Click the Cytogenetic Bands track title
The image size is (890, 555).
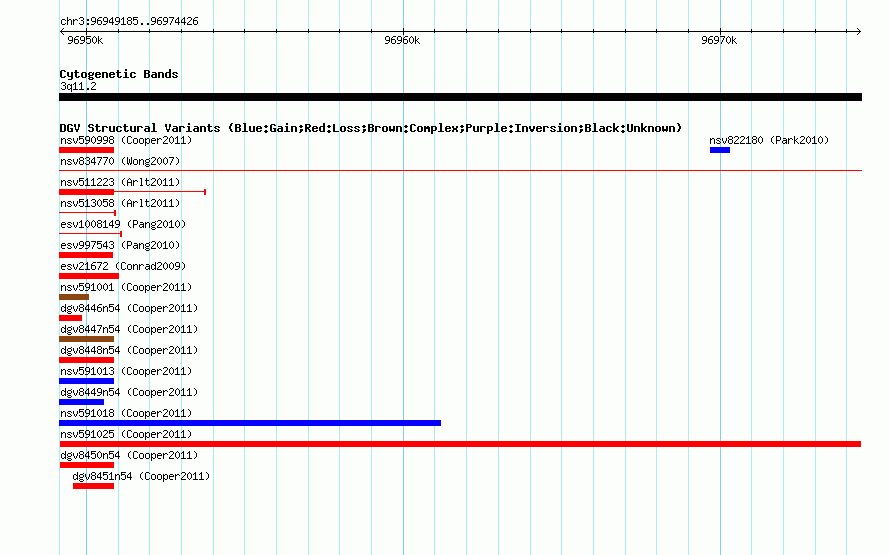coord(119,74)
